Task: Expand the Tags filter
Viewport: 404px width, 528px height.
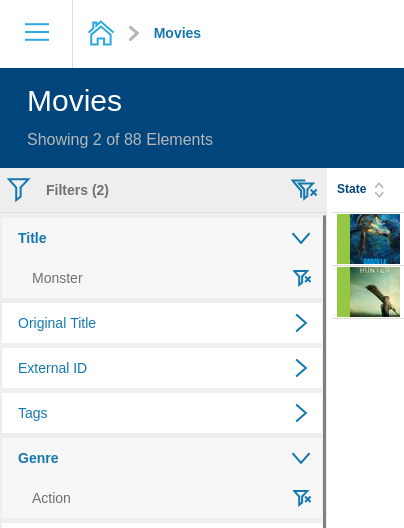Action: [301, 413]
